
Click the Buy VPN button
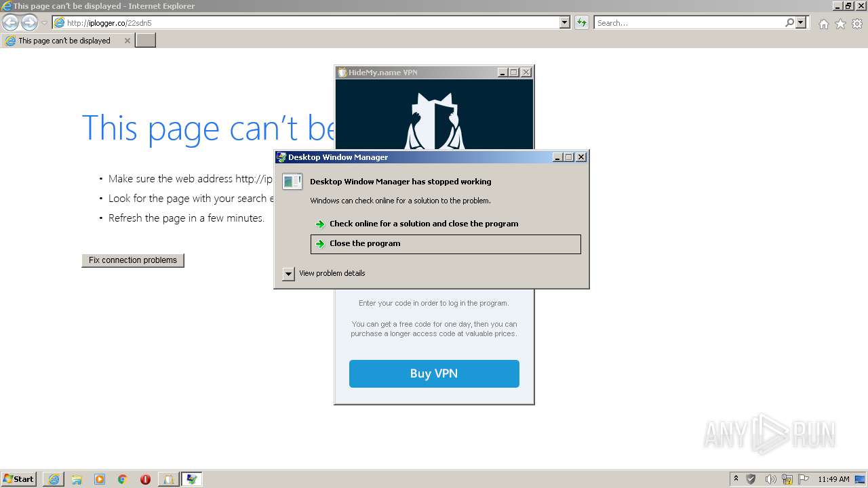[434, 373]
